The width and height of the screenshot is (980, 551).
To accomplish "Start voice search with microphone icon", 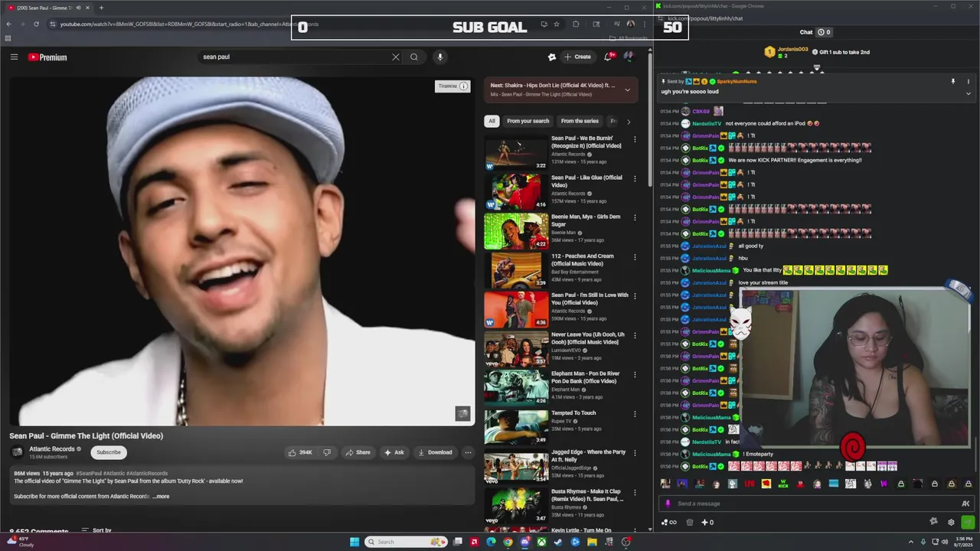I will (439, 57).
